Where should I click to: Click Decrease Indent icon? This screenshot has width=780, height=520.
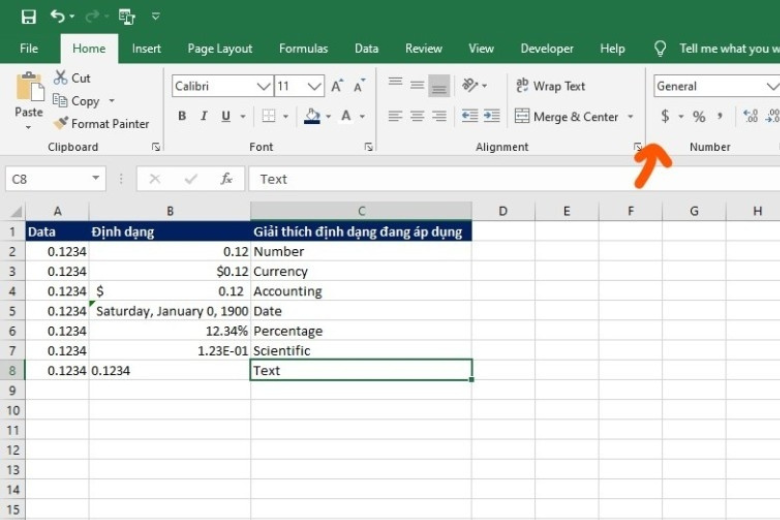[x=470, y=116]
